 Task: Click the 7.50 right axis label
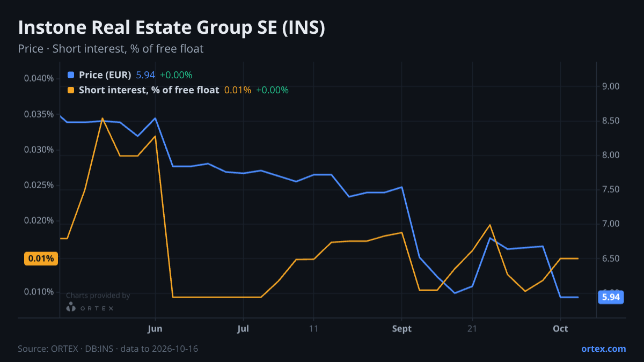(611, 190)
